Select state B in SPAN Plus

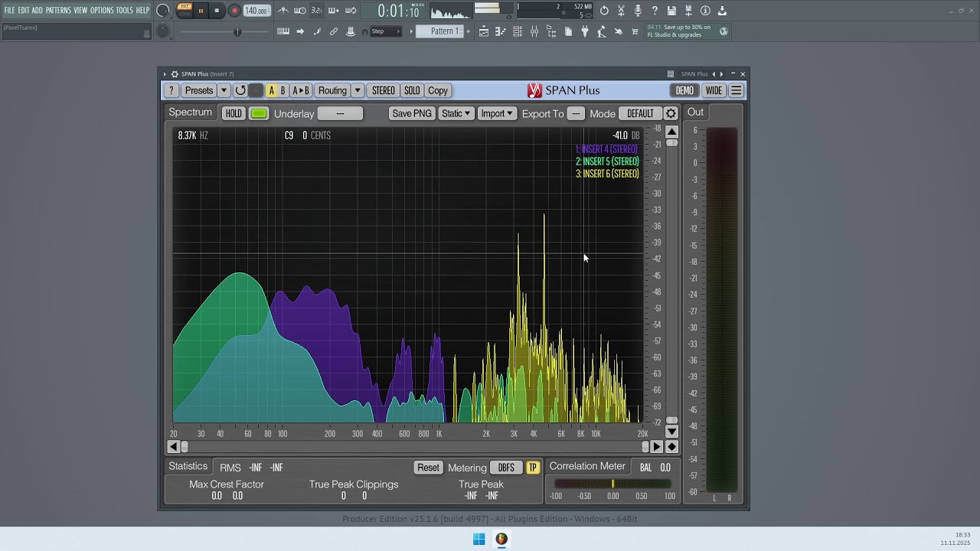[283, 90]
